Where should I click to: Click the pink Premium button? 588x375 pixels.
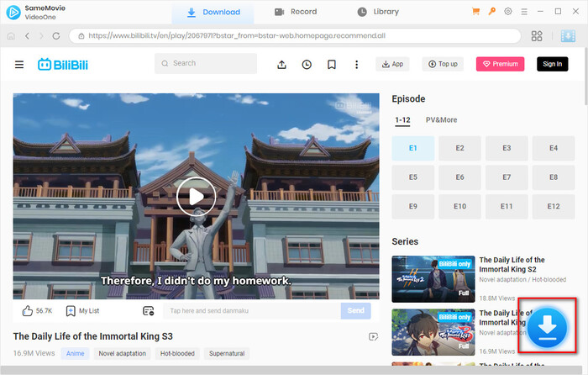[x=501, y=64]
